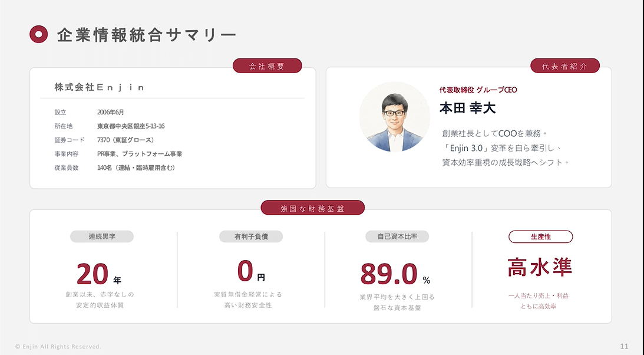This screenshot has width=644, height=355.
Task: Click the Enjin All Rights Reserved footer
Action: (x=58, y=346)
